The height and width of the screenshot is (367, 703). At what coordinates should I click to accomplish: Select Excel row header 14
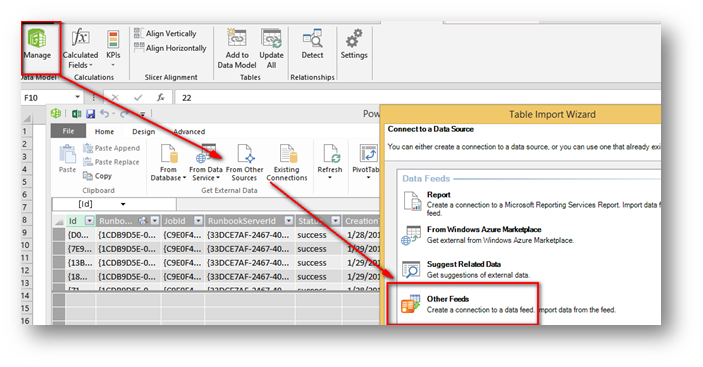[26, 295]
